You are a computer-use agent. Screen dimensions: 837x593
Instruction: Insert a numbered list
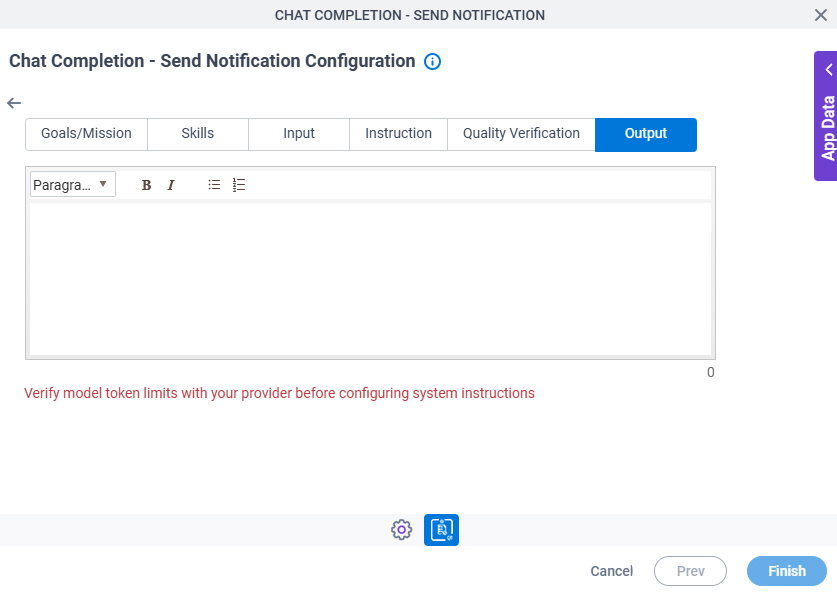[239, 185]
